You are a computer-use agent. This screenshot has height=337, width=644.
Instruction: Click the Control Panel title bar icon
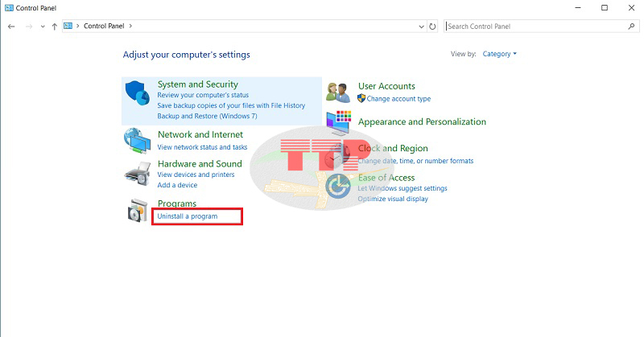tap(9, 8)
